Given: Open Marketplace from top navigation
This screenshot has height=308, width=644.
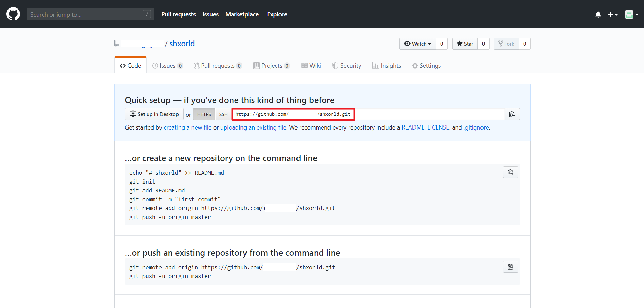Looking at the screenshot, I should click(242, 14).
